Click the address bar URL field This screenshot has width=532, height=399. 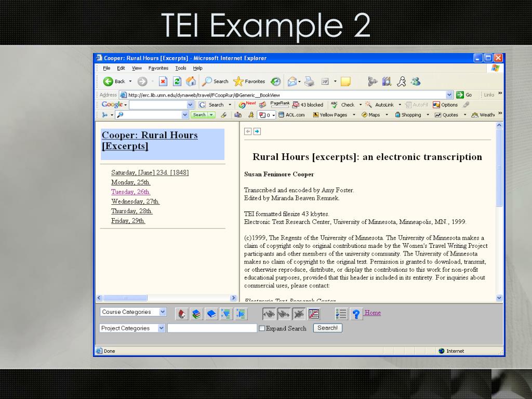[286, 95]
